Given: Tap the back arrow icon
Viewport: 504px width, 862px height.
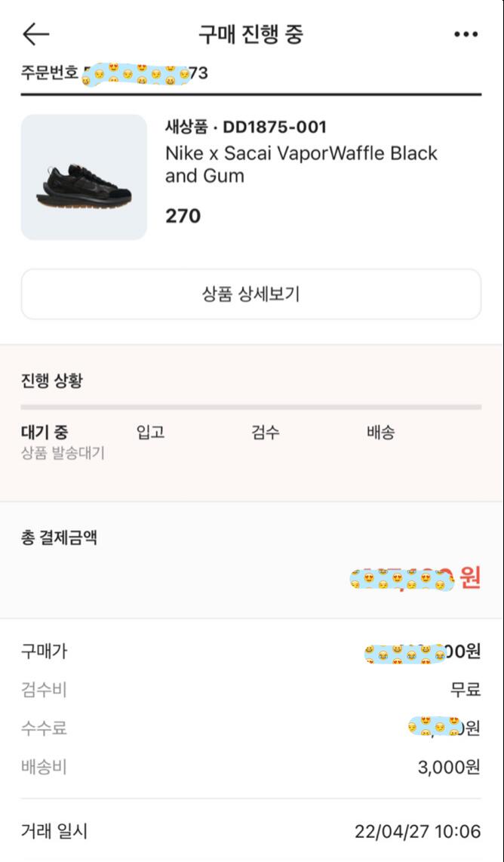Looking at the screenshot, I should click(x=35, y=34).
